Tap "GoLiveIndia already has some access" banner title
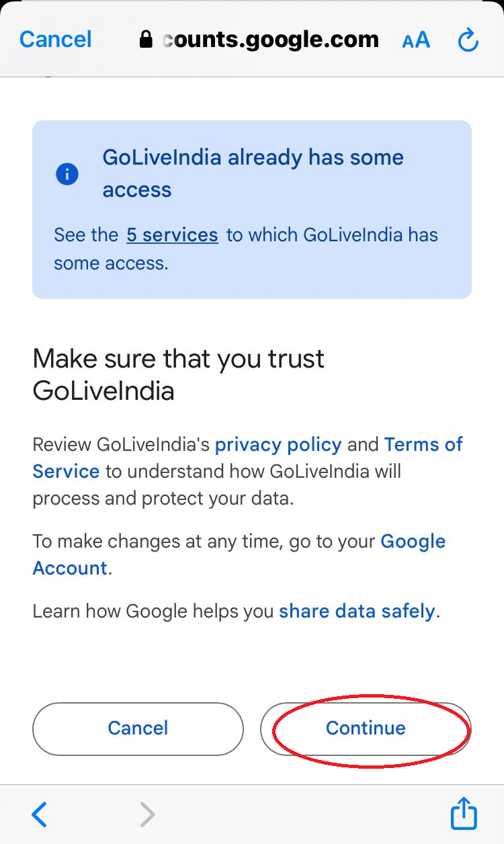 [x=253, y=173]
